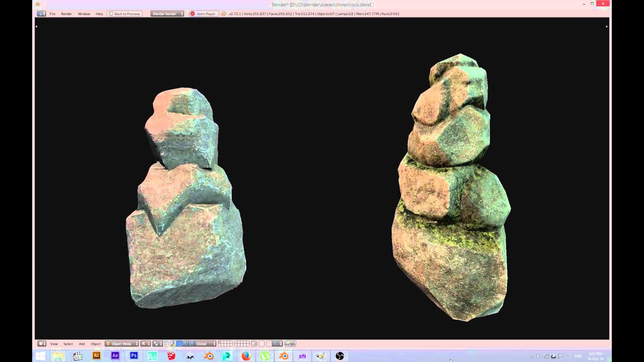Click the Verts:255,837 statistic in header

coord(255,14)
